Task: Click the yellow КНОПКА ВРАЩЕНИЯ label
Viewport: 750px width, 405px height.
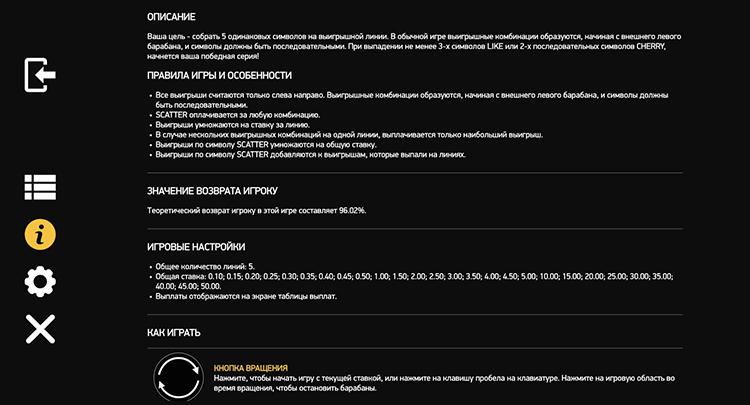Action: 251,367
